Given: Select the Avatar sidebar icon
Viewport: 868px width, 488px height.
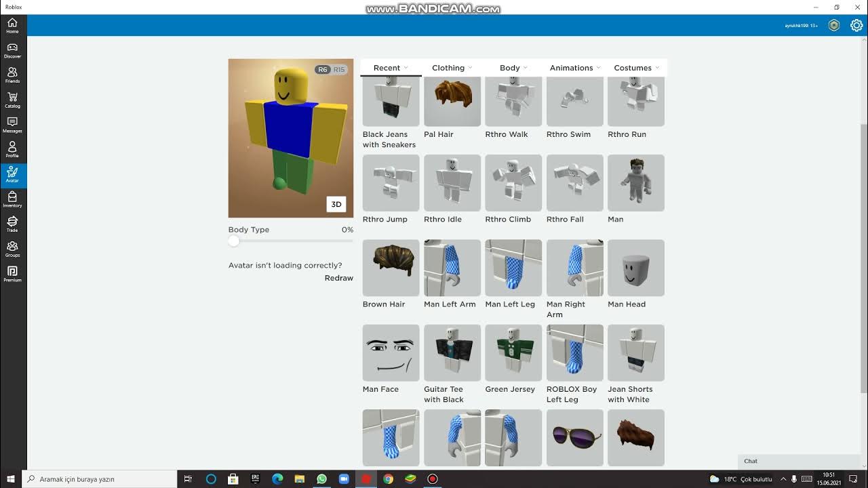Looking at the screenshot, I should [12, 176].
